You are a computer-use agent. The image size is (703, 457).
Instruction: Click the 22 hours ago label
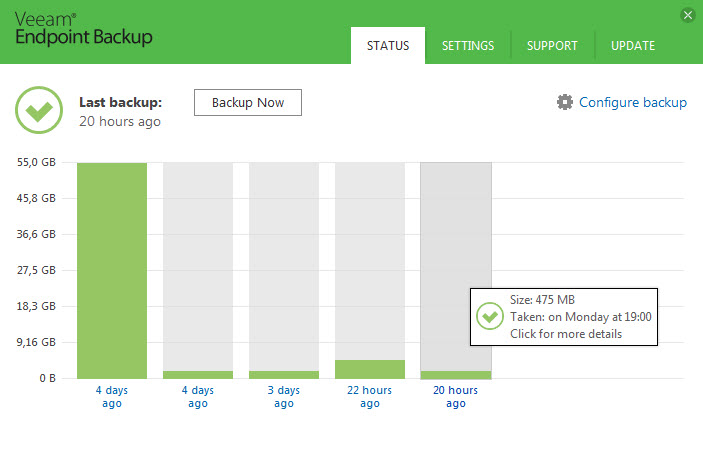tap(369, 396)
